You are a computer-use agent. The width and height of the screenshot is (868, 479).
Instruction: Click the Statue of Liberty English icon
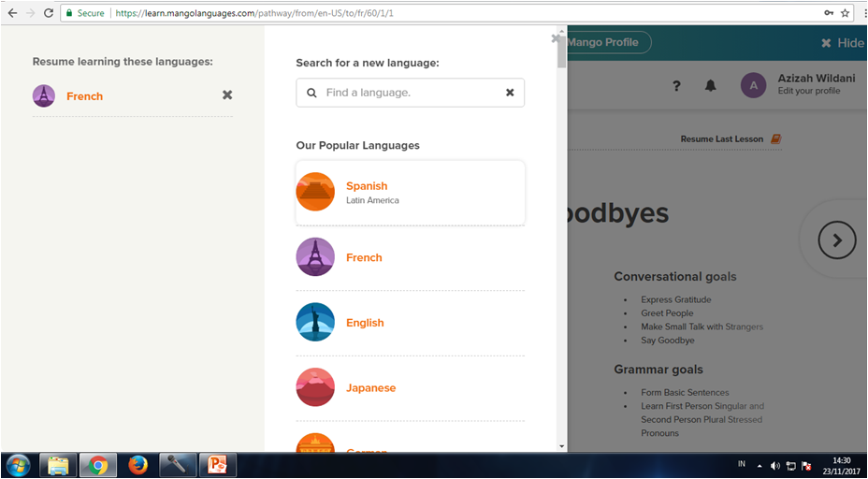click(x=315, y=322)
